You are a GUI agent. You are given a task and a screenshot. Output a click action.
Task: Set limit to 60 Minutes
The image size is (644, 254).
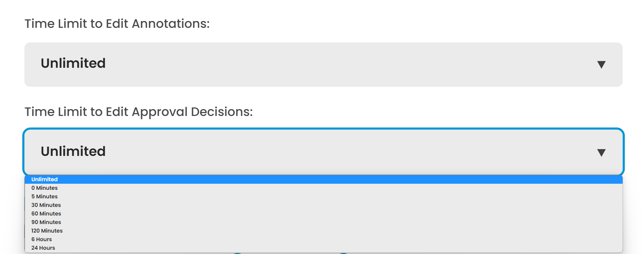pos(46,214)
